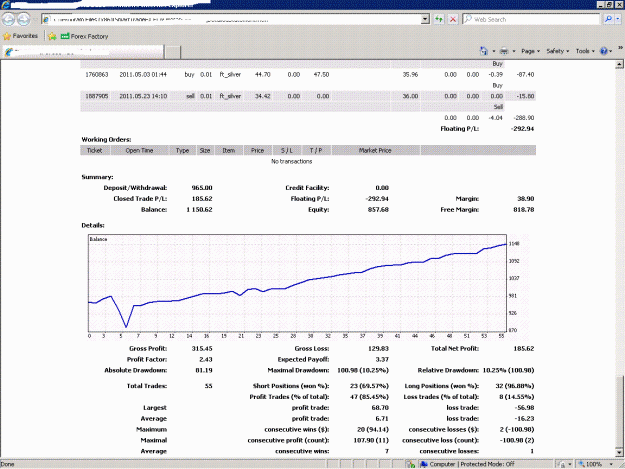Click the Home page icon
The image size is (625, 469).
coord(483,51)
